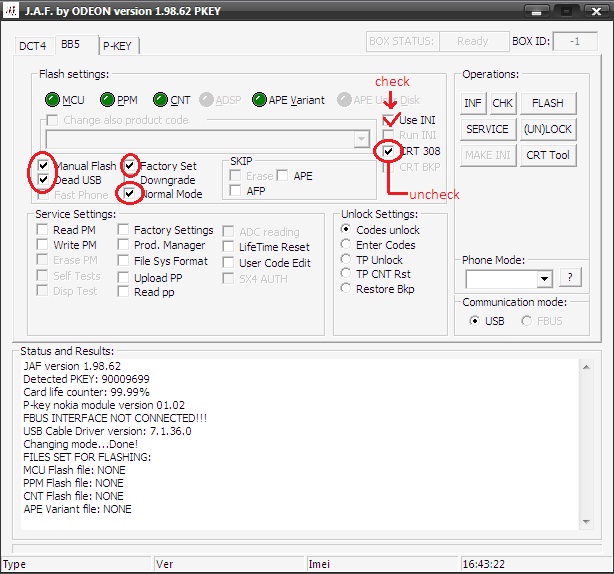The height and width of the screenshot is (574, 614).
Task: Enable the Downgrade checkbox
Action: [x=130, y=180]
